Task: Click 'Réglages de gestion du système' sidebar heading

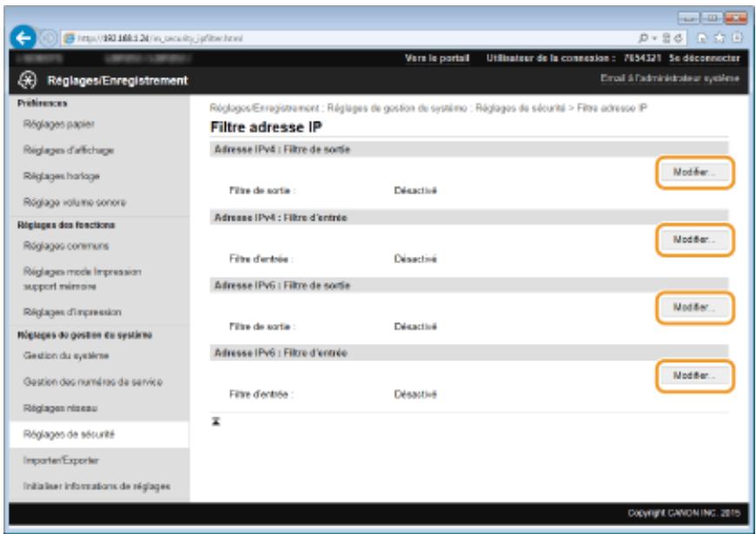Action: pos(85,335)
